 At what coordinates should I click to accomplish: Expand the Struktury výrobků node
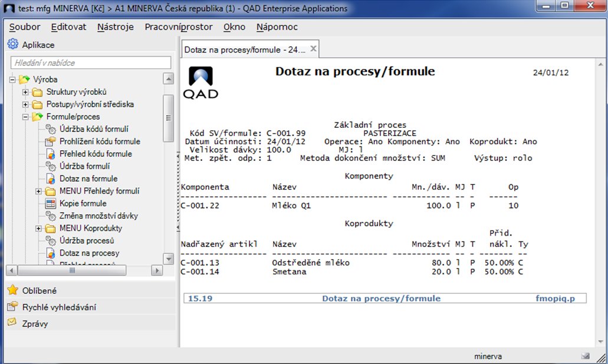(25, 92)
